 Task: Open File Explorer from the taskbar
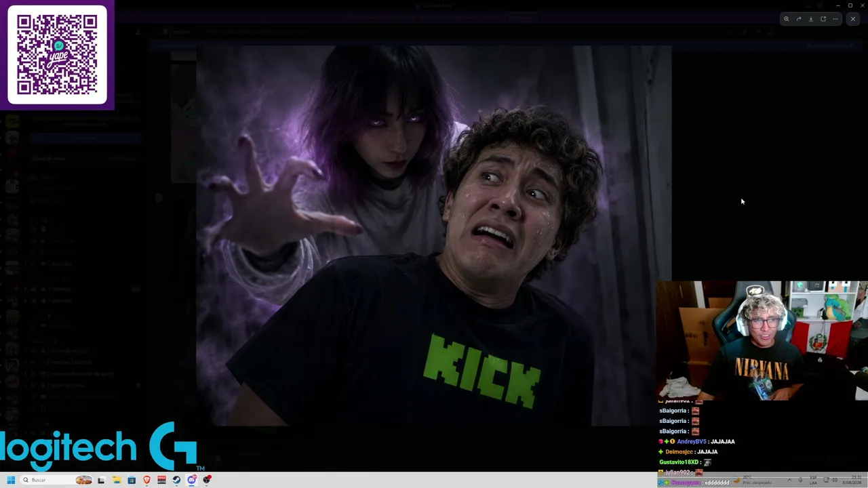(x=117, y=480)
